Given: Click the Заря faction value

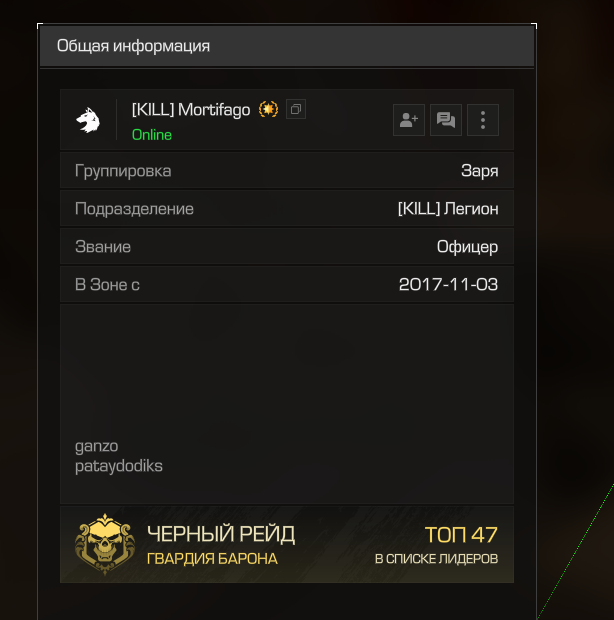Looking at the screenshot, I should pyautogui.click(x=480, y=171).
